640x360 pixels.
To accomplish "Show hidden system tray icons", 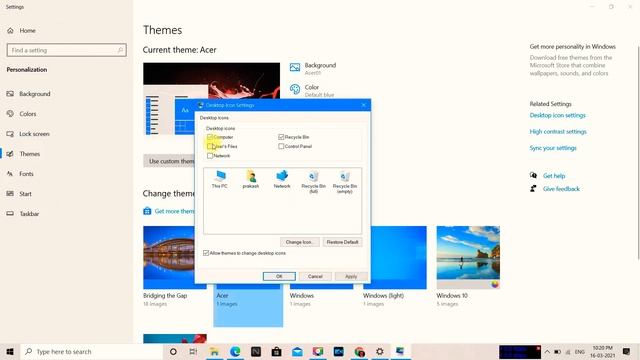I will pos(547,351).
